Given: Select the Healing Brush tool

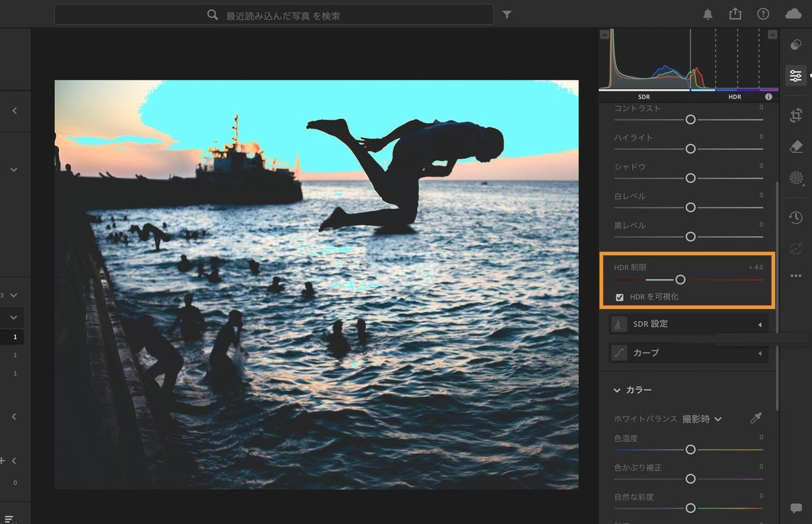Looking at the screenshot, I should coord(795,146).
